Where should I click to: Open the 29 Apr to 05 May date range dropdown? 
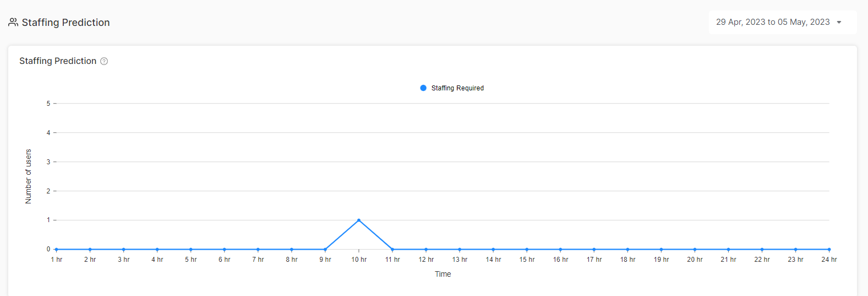point(783,22)
